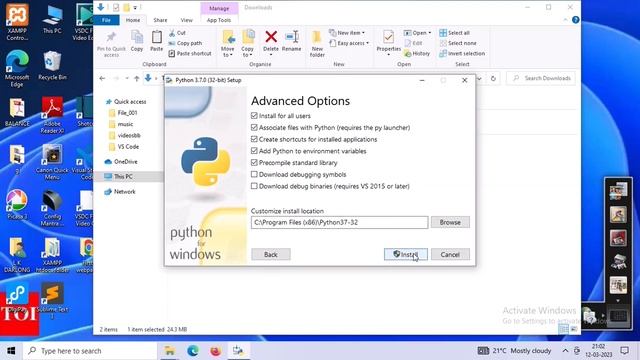The height and width of the screenshot is (360, 640).
Task: Click the refresh button in address bar
Action: [x=493, y=78]
